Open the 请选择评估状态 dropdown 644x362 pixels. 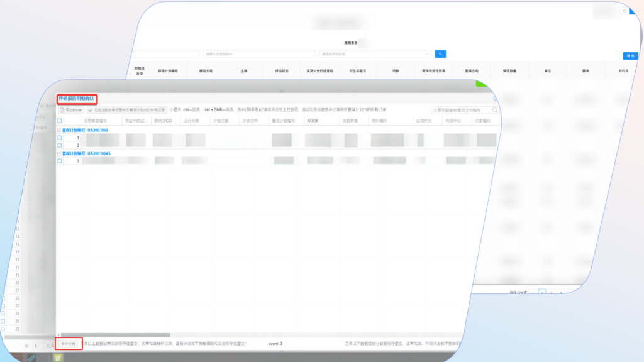(x=375, y=54)
